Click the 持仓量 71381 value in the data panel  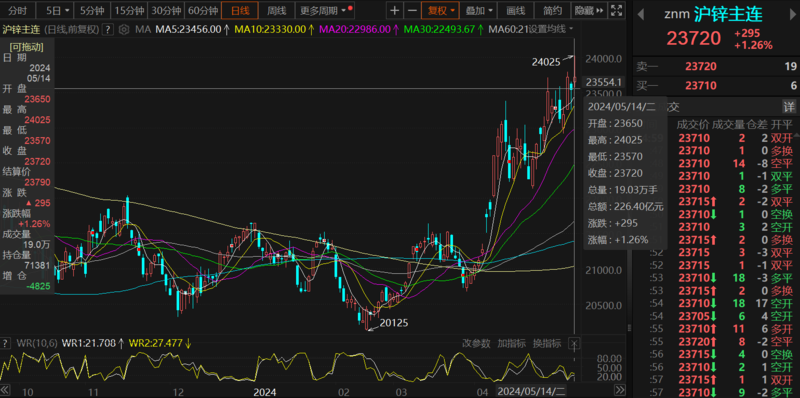coord(37,265)
